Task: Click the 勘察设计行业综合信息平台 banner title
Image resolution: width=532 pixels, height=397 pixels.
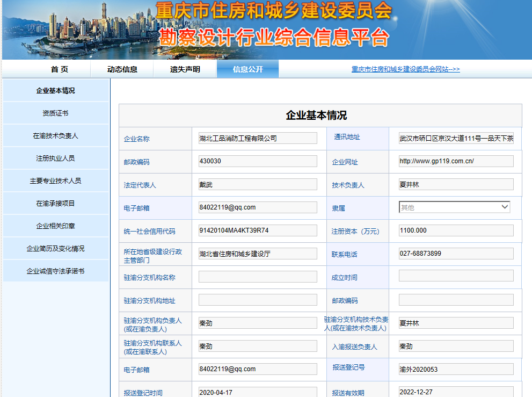Action: [x=274, y=37]
